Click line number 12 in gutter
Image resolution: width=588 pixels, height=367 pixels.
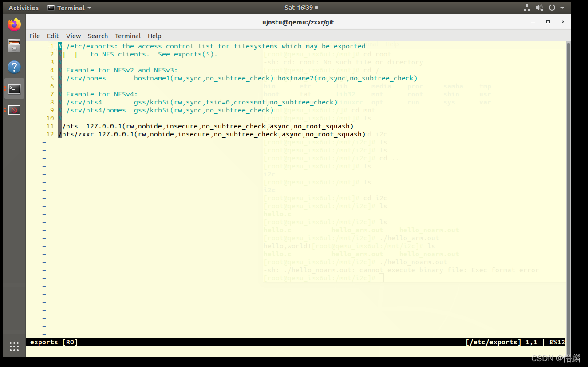[x=50, y=134]
